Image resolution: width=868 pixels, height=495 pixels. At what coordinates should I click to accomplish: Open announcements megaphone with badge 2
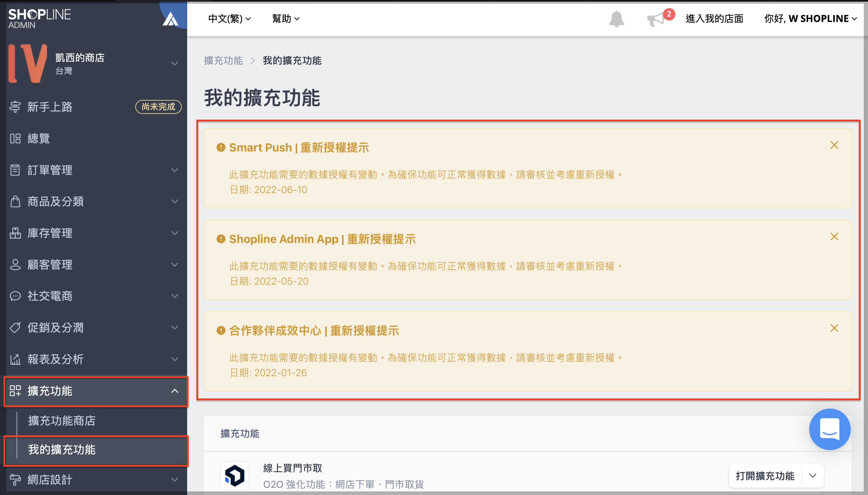pos(660,18)
